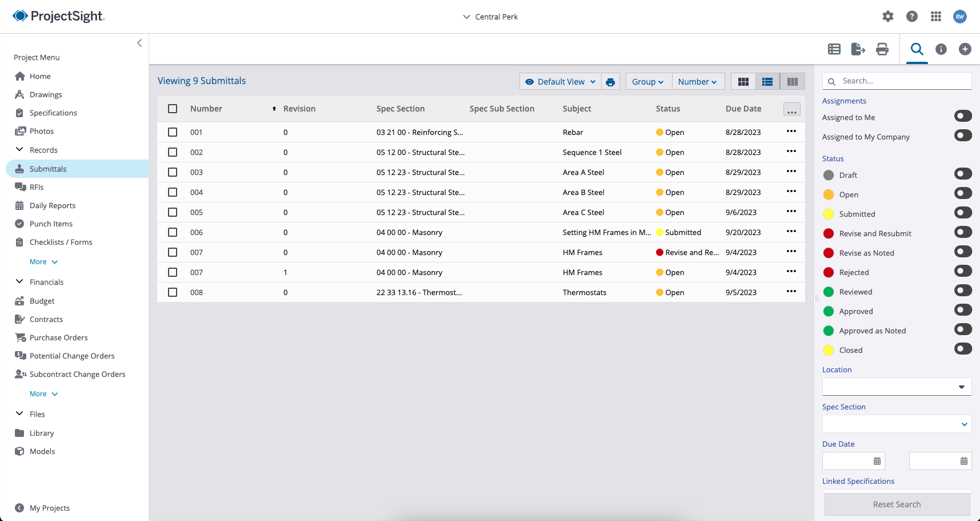The width and height of the screenshot is (980, 521).
Task: Add a new submittal with plus icon
Action: point(965,49)
